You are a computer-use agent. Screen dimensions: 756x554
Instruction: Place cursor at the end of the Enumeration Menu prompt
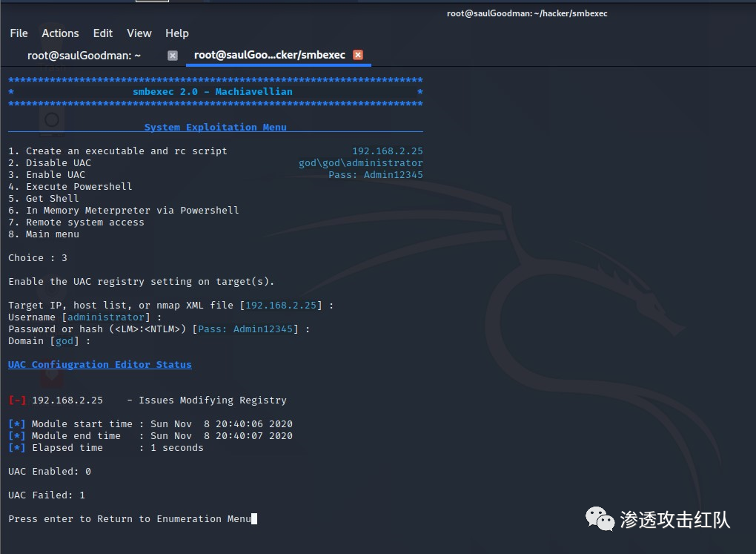(x=253, y=519)
